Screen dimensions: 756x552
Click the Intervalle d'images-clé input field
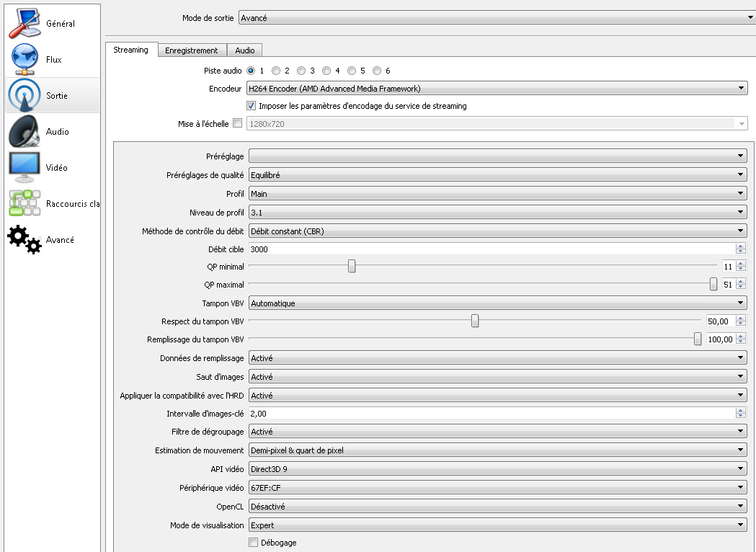tap(492, 413)
